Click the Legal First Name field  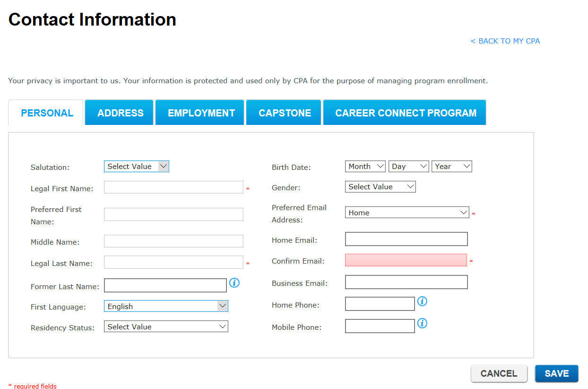[173, 187]
